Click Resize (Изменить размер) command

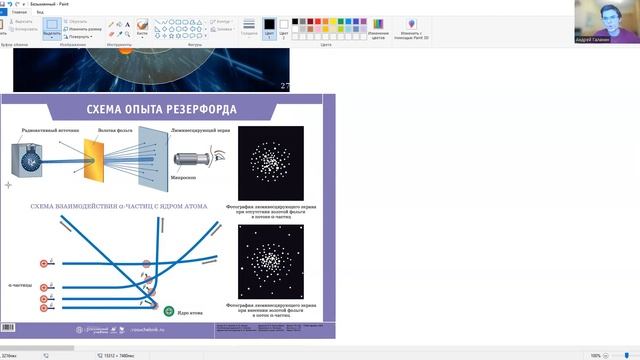coord(82,29)
